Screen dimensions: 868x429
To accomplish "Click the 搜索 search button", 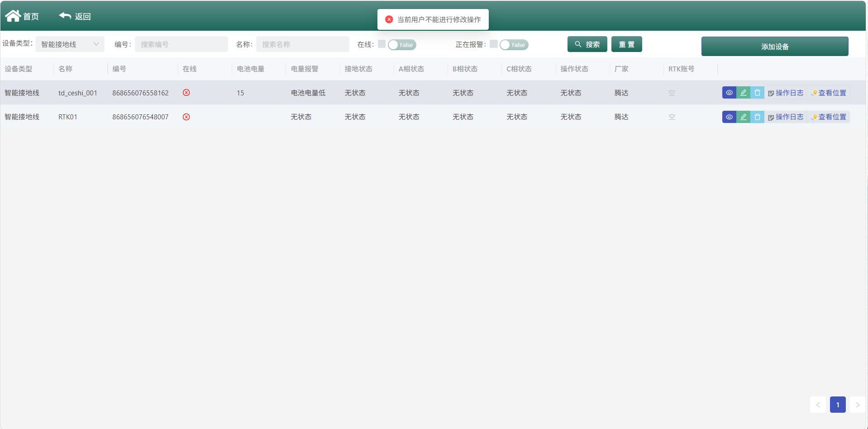I will pyautogui.click(x=587, y=44).
